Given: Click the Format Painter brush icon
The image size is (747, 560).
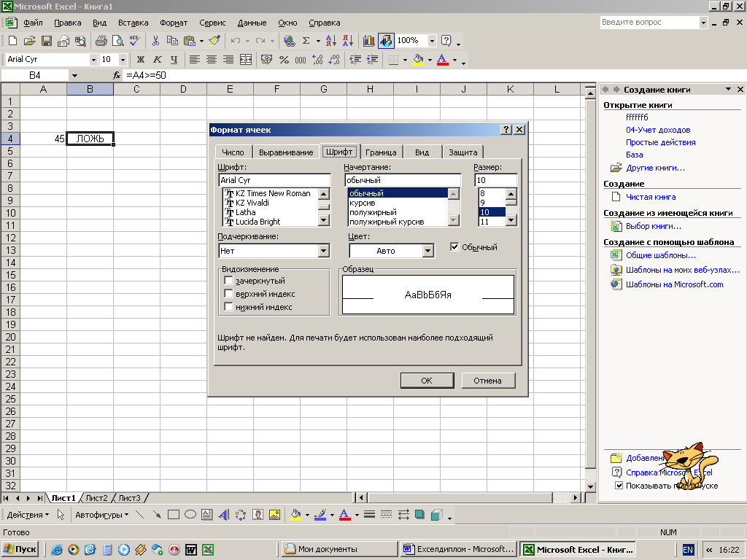Looking at the screenshot, I should click(x=214, y=41).
